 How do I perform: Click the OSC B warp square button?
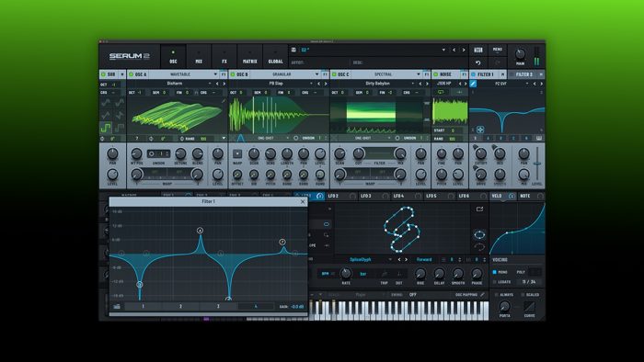point(237,153)
